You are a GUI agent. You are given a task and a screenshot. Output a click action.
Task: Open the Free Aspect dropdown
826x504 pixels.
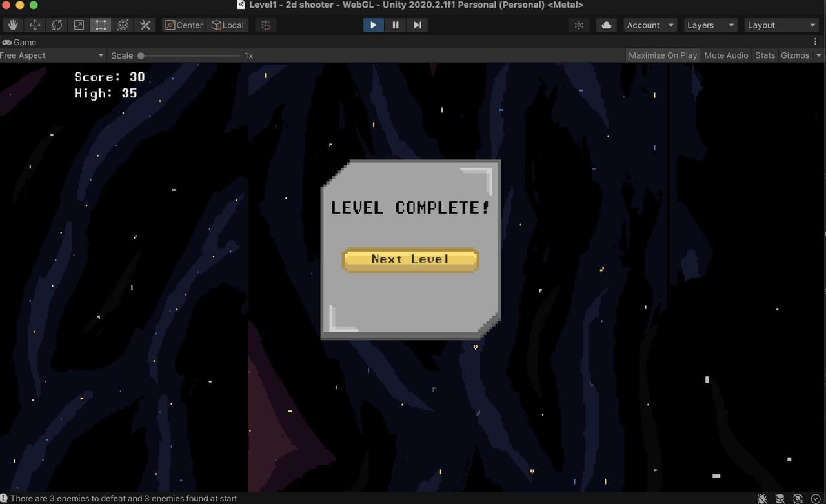click(x=52, y=55)
